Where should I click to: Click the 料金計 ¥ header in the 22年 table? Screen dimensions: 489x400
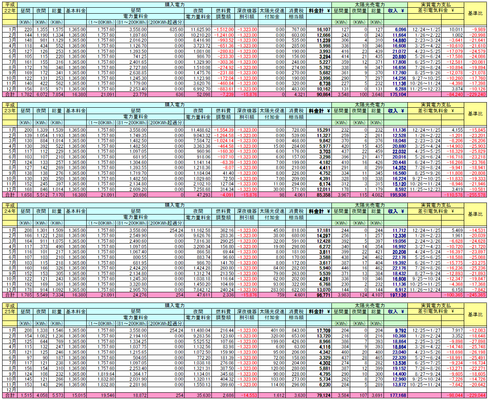coord(319,11)
